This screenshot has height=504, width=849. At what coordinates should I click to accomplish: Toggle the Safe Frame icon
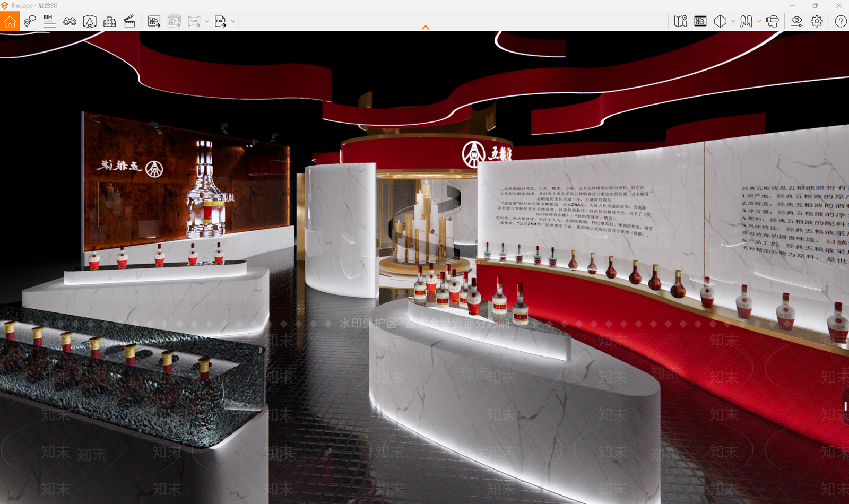coord(700,21)
